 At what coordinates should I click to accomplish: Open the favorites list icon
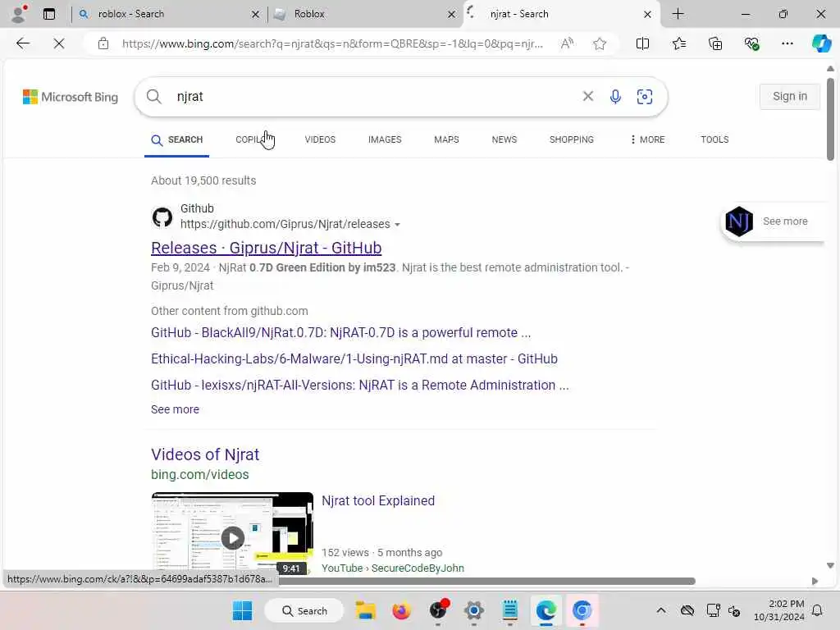678,43
